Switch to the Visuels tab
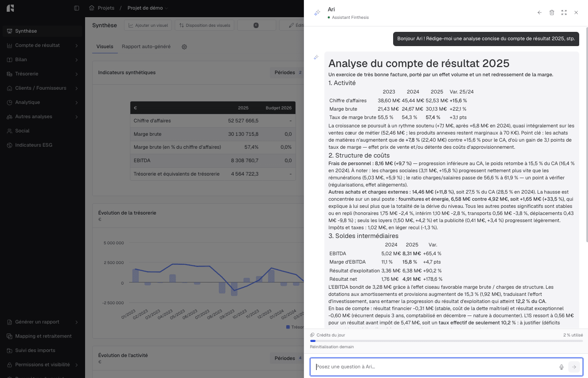Screen dimensions: 588x378 click(105, 47)
